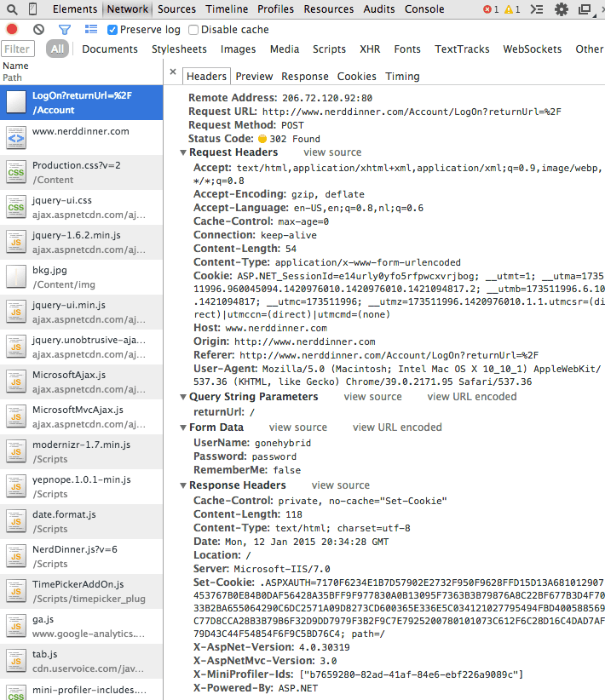Clear the network log with circle-slash icon
This screenshot has width=605, height=700.
(39, 30)
